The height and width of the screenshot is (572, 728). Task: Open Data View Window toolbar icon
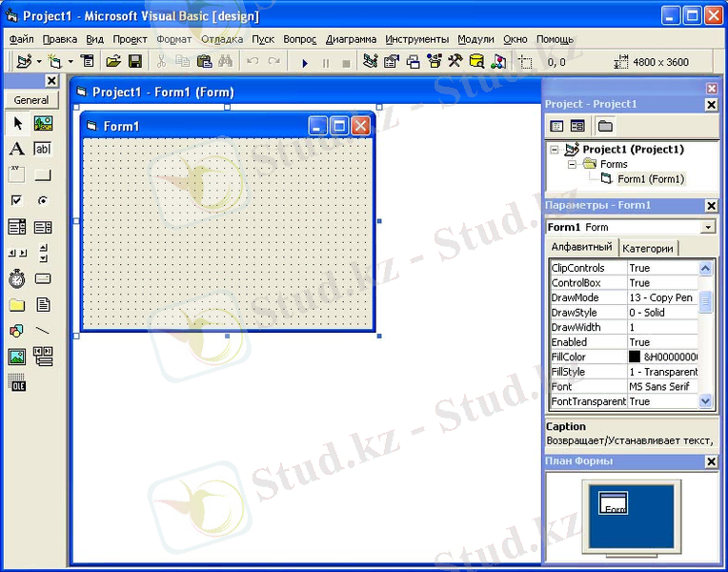point(476,61)
